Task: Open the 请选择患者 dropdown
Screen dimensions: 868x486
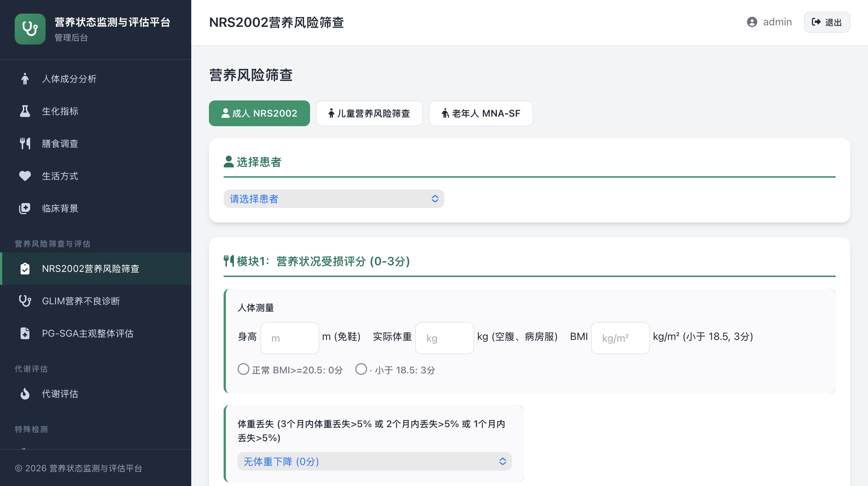Action: [334, 199]
